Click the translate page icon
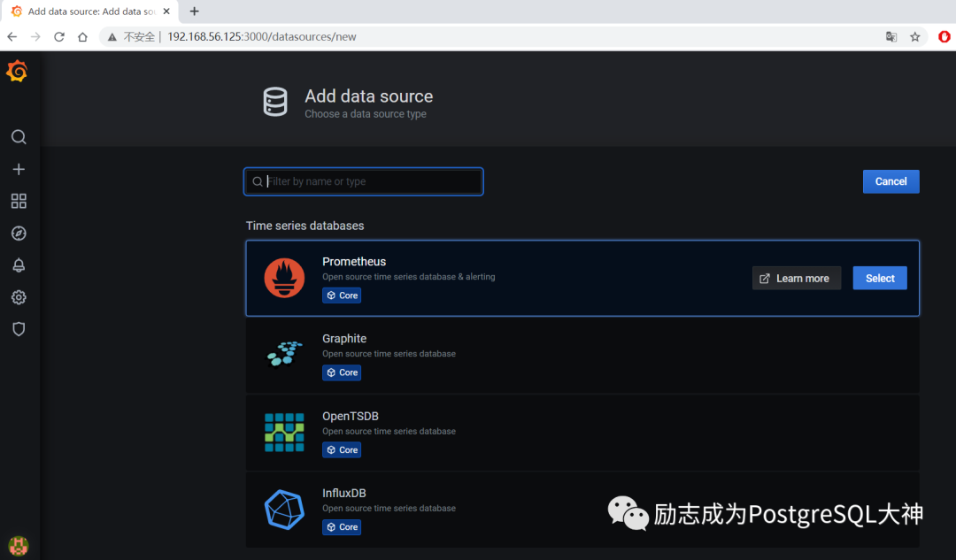Screen dimensions: 956x560 891,36
